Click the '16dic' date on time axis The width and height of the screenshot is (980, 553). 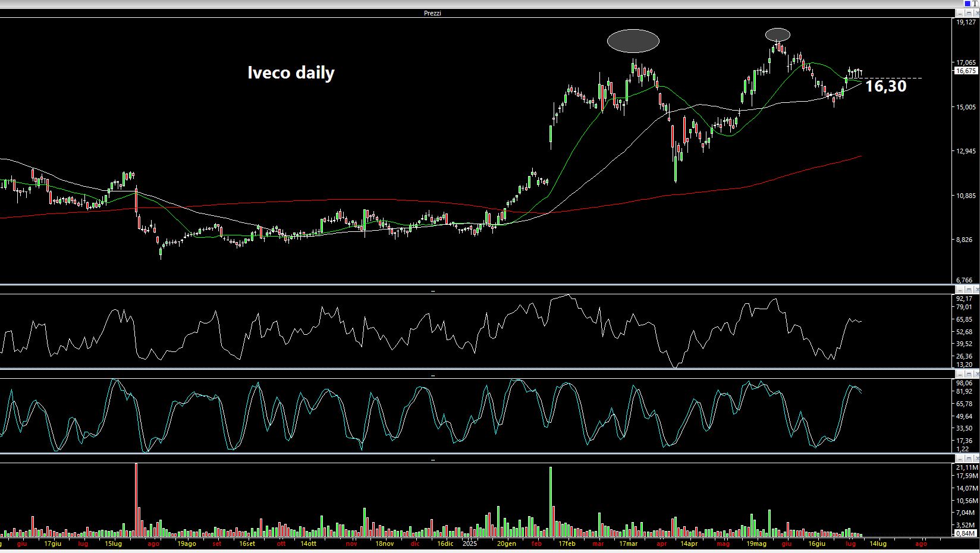point(445,543)
